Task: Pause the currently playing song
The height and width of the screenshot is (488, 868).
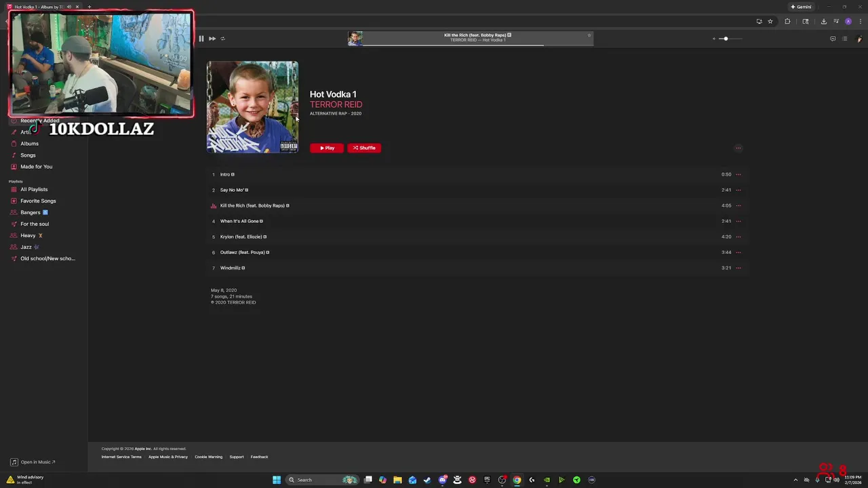Action: click(201, 39)
